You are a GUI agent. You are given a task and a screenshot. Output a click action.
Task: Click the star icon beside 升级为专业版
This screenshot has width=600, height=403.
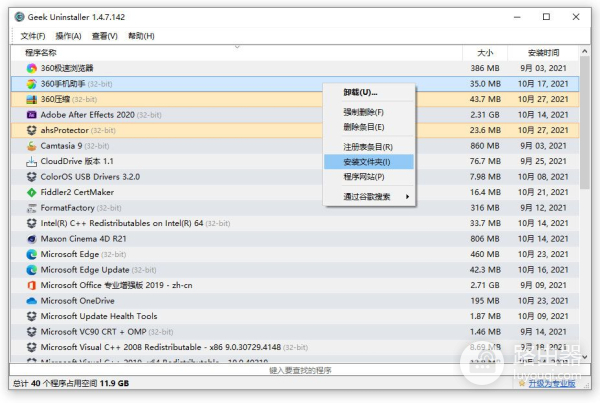point(522,383)
